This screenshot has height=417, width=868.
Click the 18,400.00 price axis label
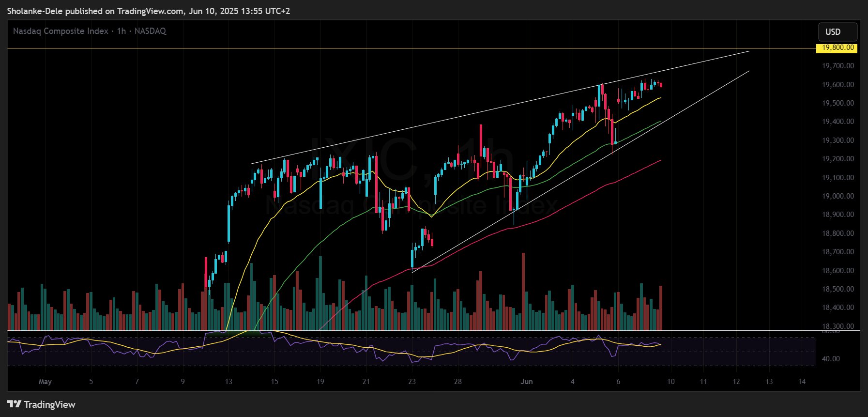tap(838, 308)
